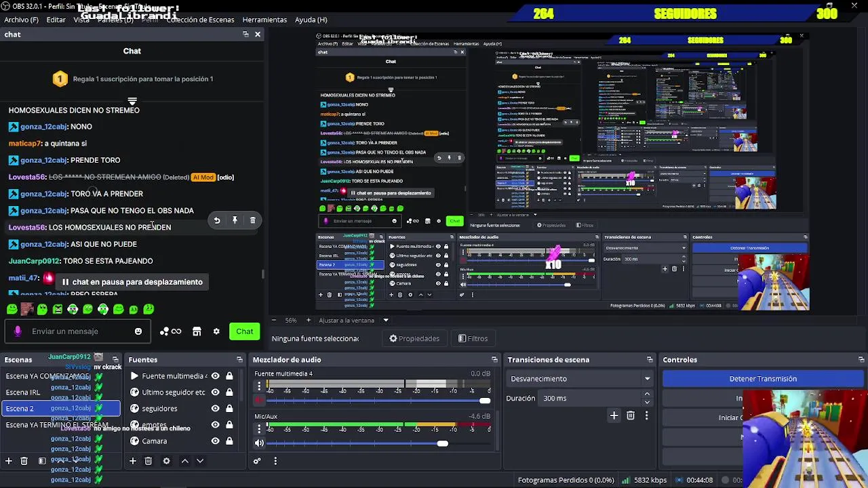Toggle lock on seguidores source
The width and height of the screenshot is (868, 488).
tap(229, 409)
